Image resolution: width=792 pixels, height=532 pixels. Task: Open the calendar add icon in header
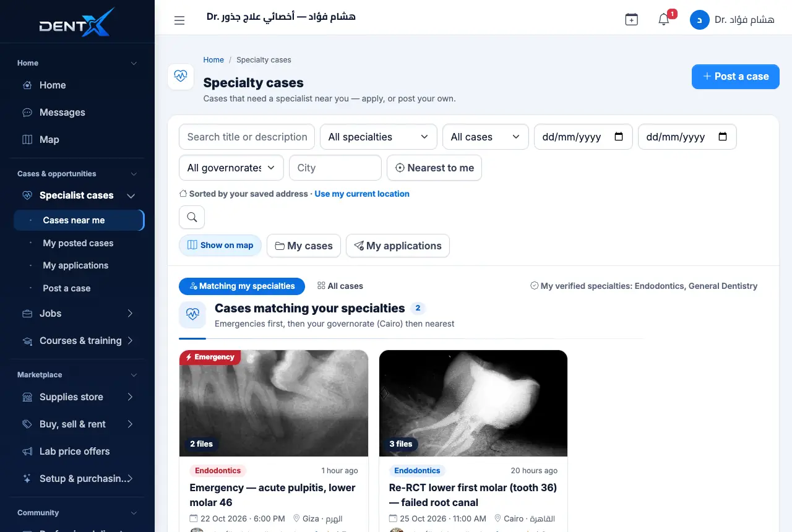coord(631,20)
